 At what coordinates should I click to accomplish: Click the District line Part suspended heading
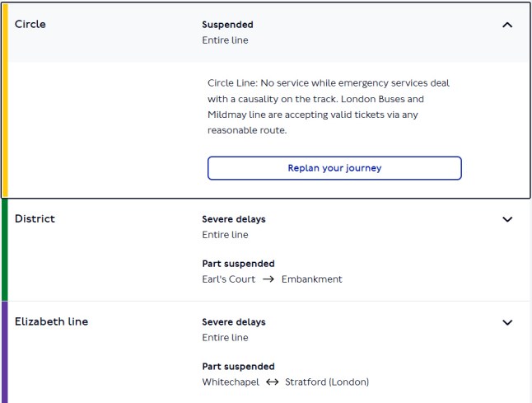pyautogui.click(x=238, y=265)
